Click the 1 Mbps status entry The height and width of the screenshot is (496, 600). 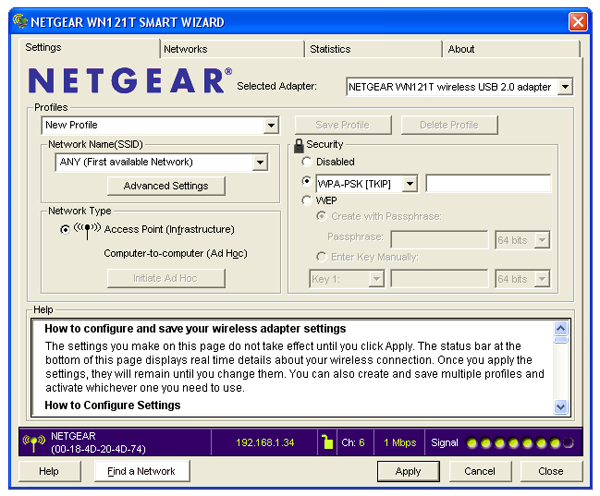coord(400,443)
